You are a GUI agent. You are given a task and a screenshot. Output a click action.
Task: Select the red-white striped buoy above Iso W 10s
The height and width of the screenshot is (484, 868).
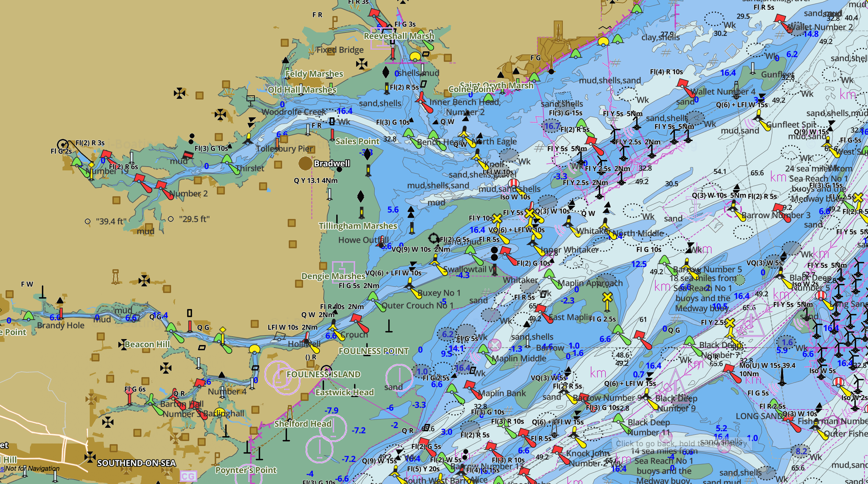point(514,184)
